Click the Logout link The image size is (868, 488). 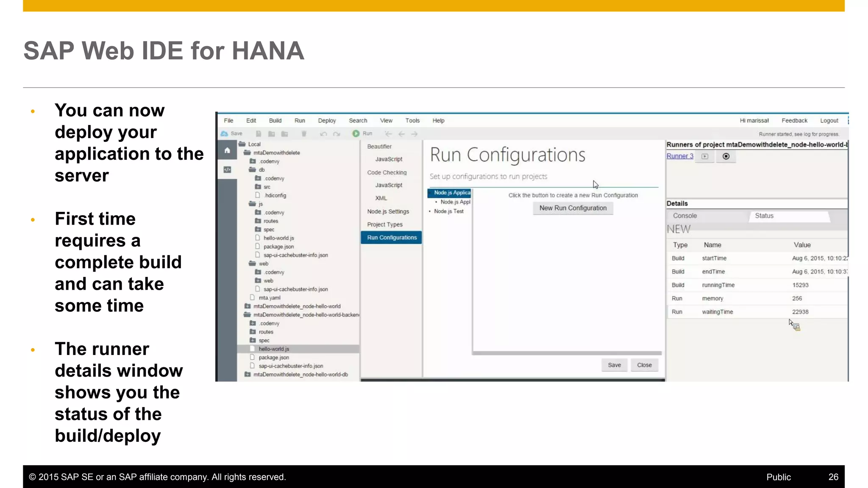coord(829,121)
